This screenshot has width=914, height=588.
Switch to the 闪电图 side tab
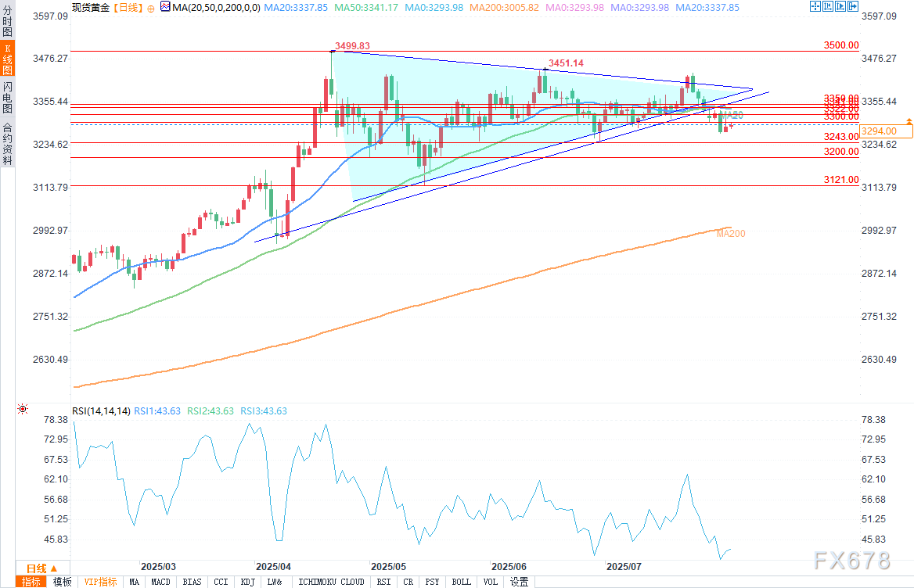7,96
